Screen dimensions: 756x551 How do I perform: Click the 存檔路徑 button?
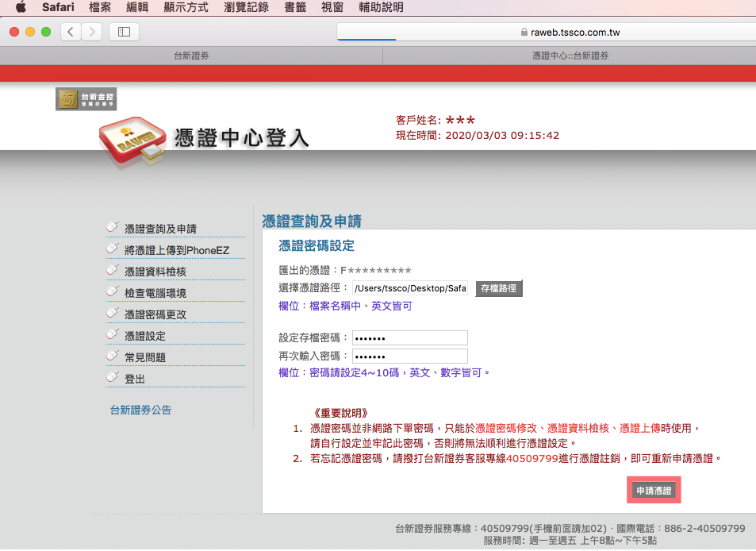pos(498,288)
